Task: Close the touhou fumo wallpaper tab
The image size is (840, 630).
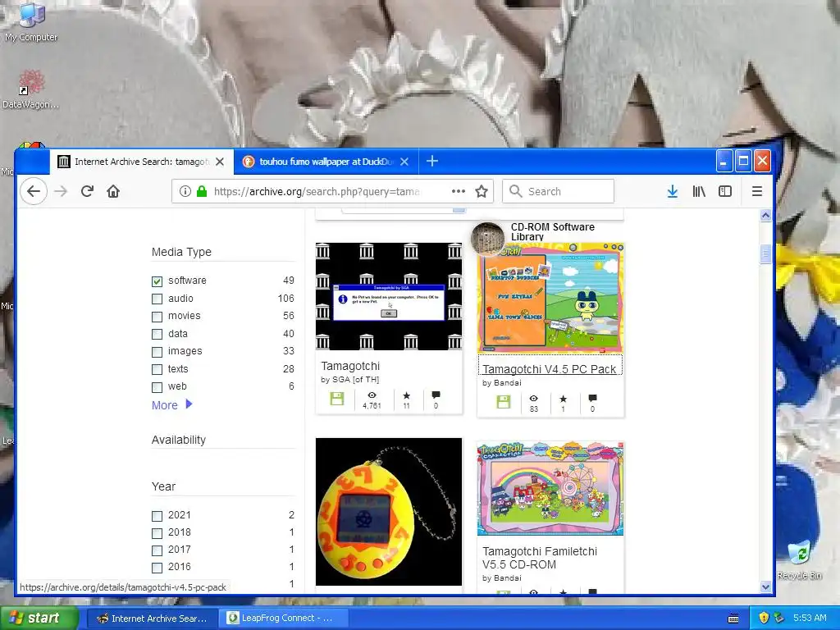Action: tap(404, 162)
